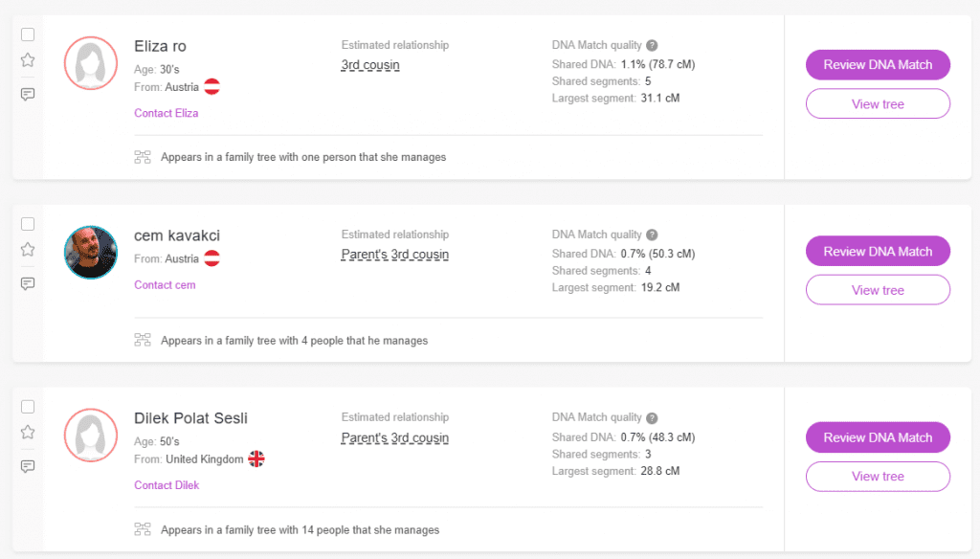
Task: Expand the 3rd cousin relationship estimate
Action: pyautogui.click(x=370, y=65)
